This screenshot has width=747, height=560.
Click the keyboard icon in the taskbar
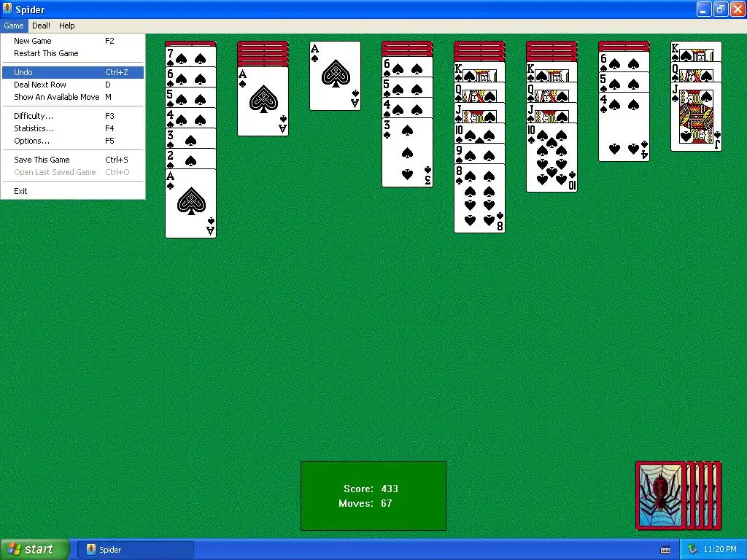click(665, 550)
